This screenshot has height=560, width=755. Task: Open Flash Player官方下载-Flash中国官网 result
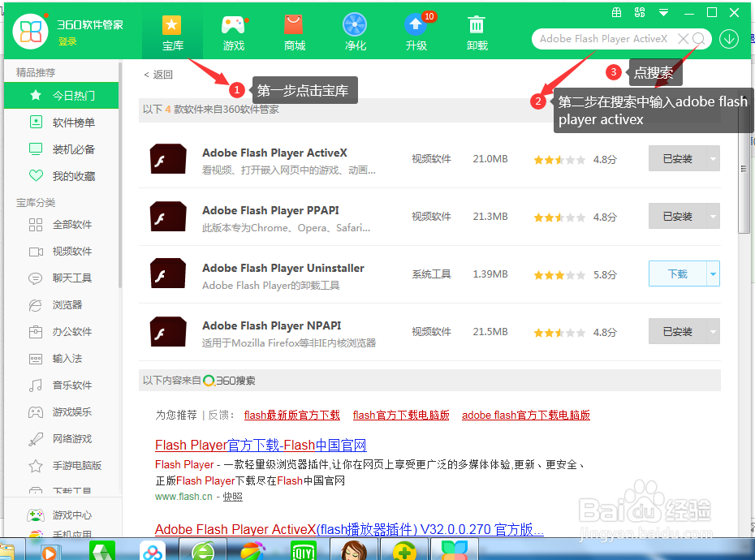(261, 446)
